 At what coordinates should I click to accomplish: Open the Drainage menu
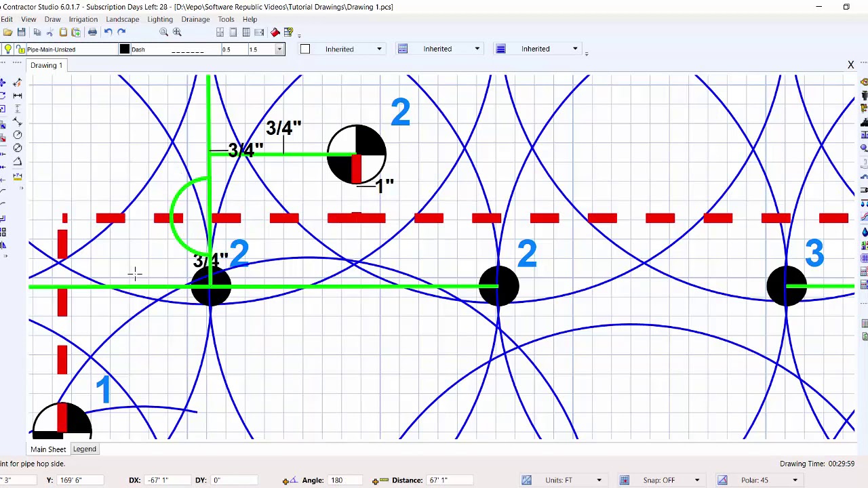(x=195, y=20)
